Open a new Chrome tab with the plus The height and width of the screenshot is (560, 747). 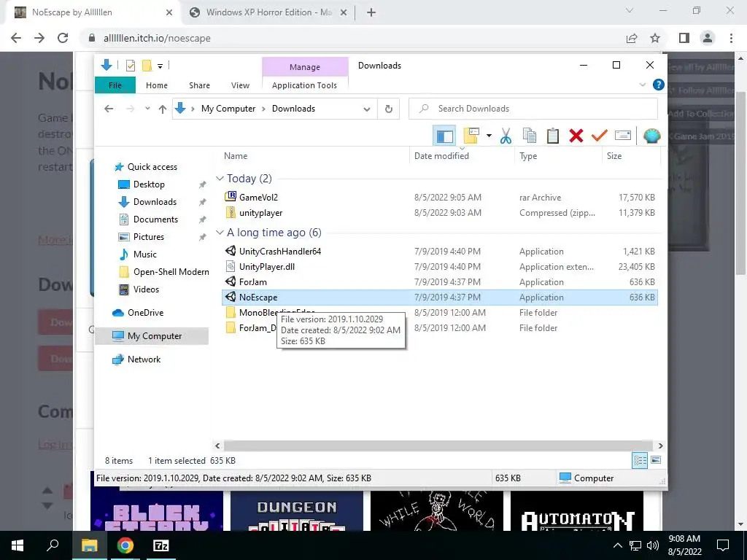371,12
